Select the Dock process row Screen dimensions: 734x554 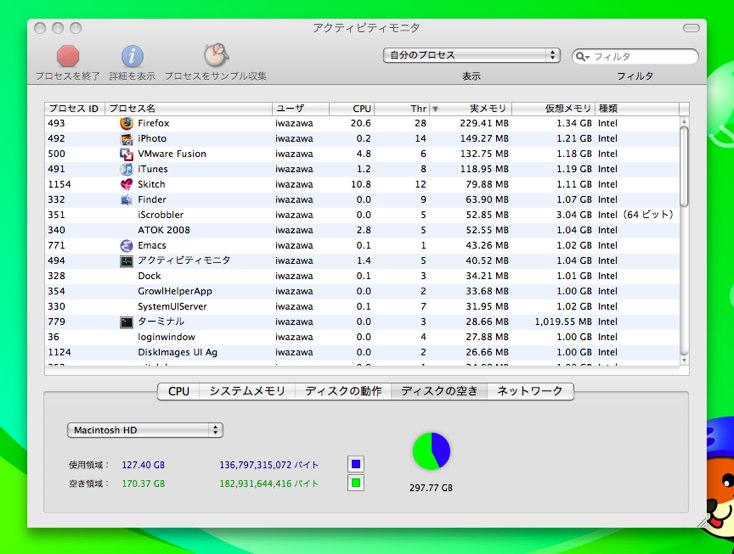pos(362,276)
